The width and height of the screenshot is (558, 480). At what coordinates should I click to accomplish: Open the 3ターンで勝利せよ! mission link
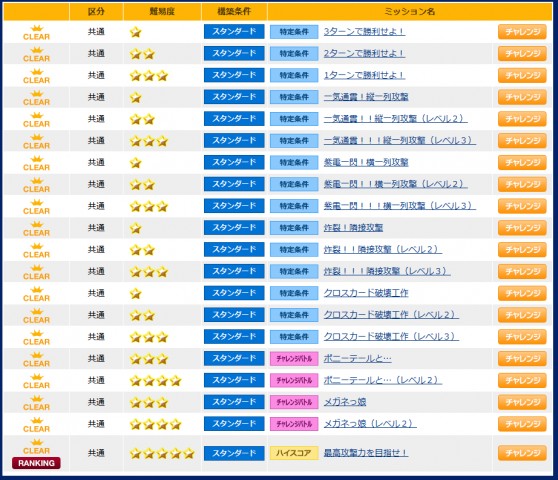point(364,32)
